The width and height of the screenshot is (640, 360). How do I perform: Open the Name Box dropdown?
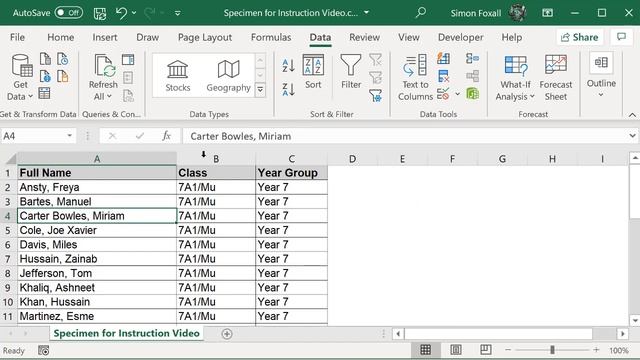[x=69, y=136]
